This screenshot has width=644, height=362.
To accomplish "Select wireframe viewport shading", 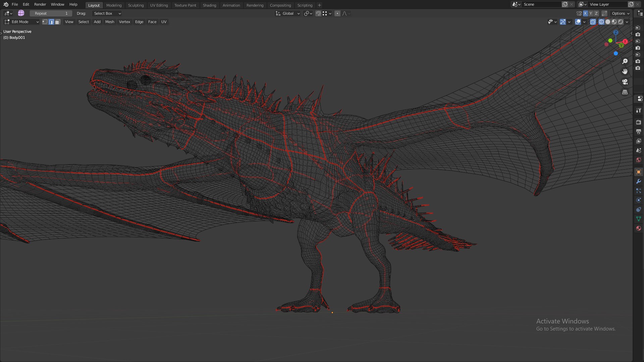I will (x=601, y=22).
